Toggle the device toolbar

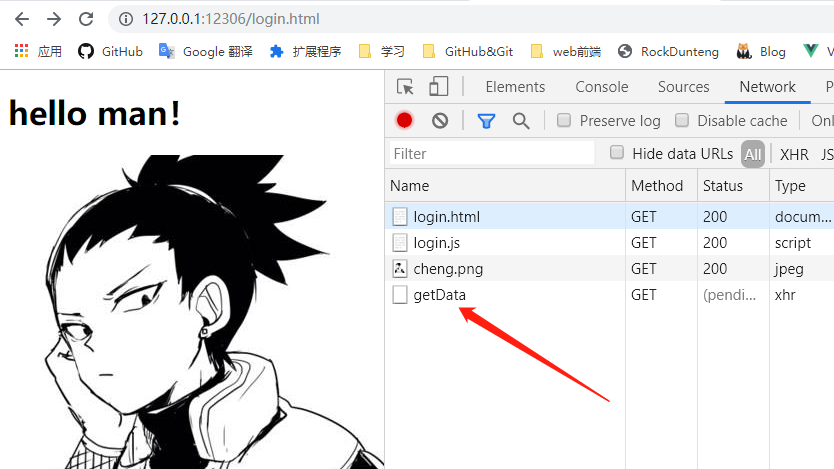click(438, 87)
